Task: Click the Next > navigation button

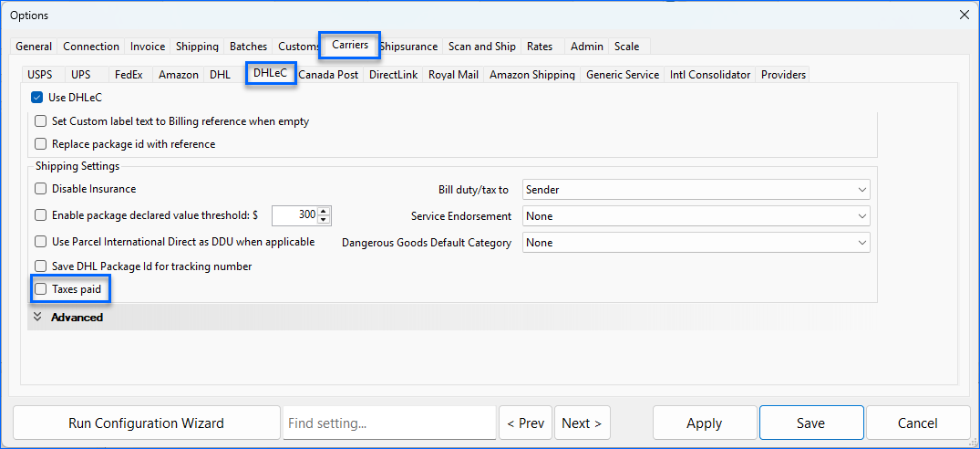Action: (582, 423)
